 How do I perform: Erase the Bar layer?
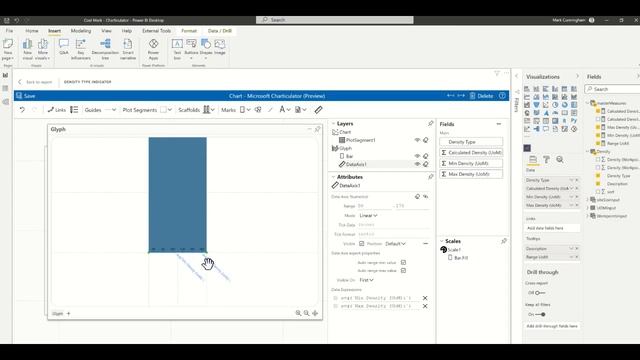426,156
